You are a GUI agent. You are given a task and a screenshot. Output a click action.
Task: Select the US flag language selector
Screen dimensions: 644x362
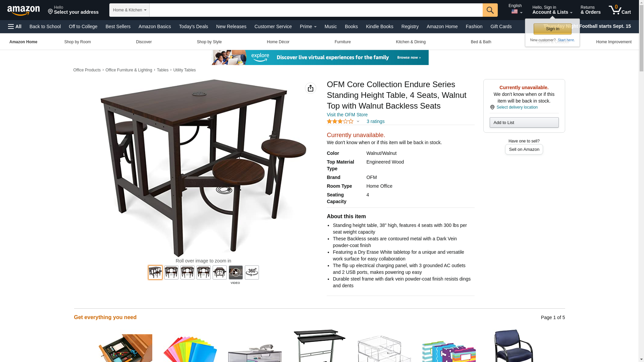(x=517, y=12)
